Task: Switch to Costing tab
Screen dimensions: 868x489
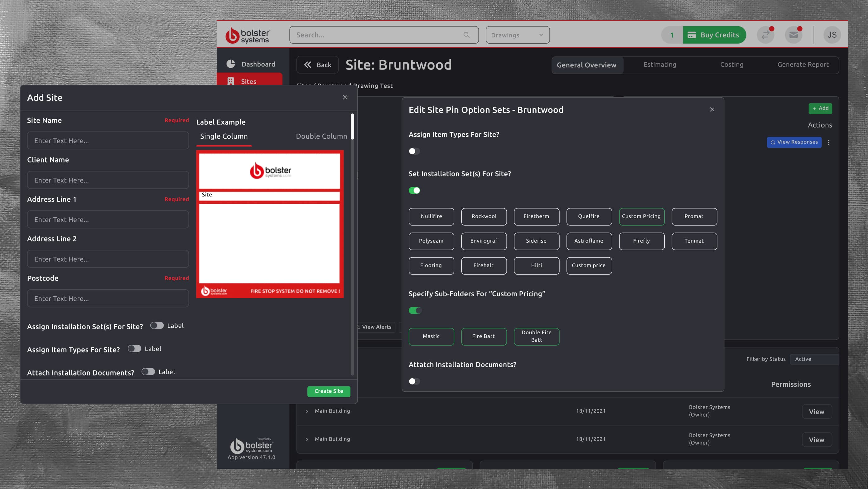Action: (731, 64)
